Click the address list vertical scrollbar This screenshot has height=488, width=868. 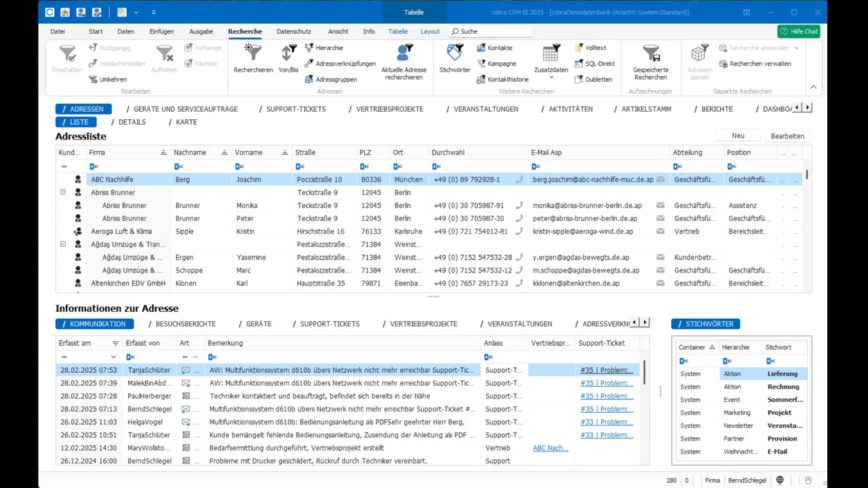pyautogui.click(x=806, y=175)
